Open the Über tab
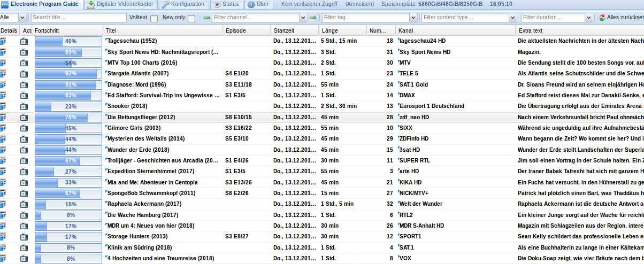Viewport: 644px width, 264px height. click(x=258, y=4)
